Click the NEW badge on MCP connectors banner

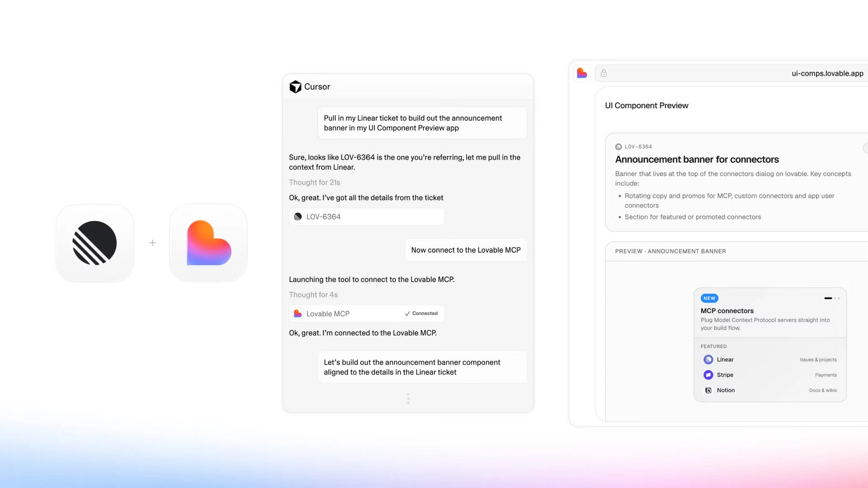click(709, 298)
